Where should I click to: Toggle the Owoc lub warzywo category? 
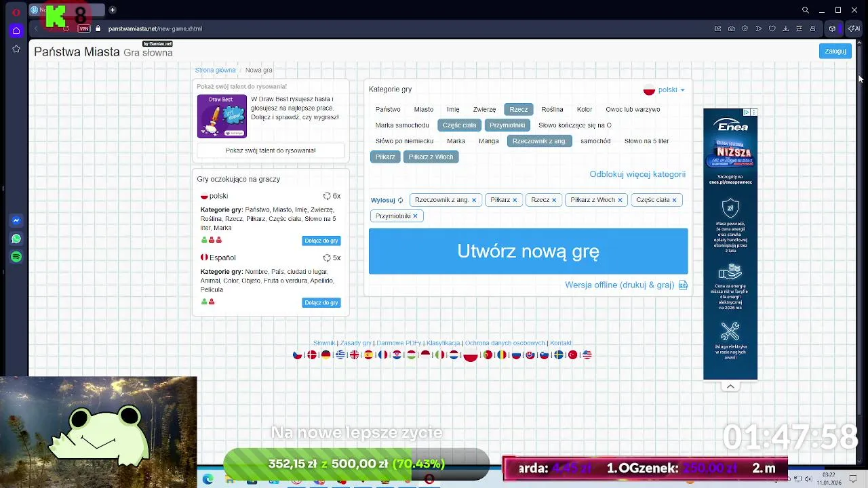[x=633, y=109]
